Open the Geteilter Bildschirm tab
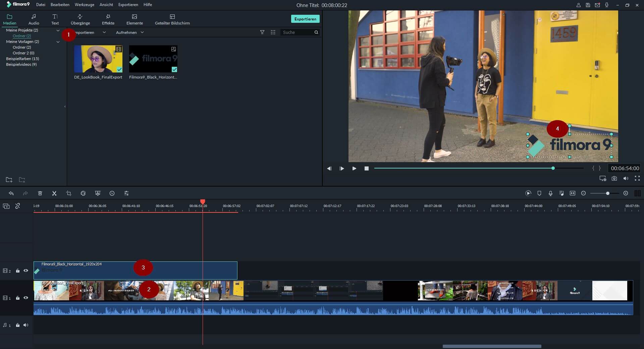This screenshot has width=644, height=349. point(172,19)
